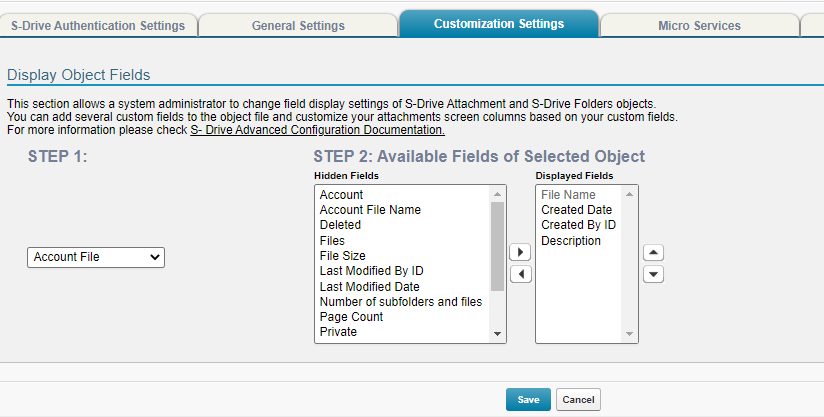Select Created Date in Displayed Fields
The image size is (824, 417).
[x=576, y=210]
